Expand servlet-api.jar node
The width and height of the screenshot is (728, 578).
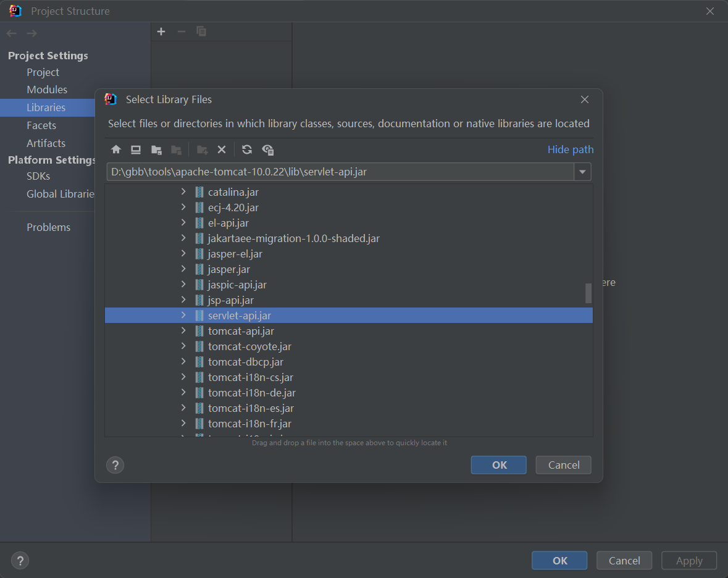(183, 315)
